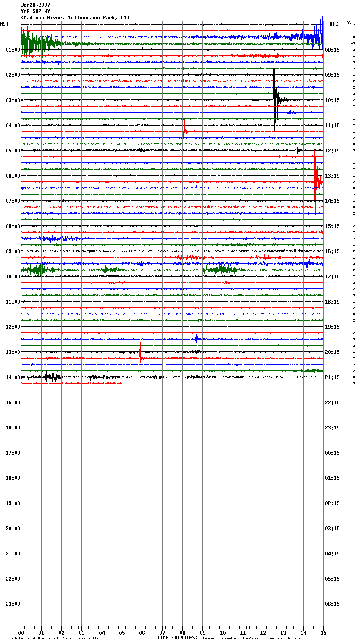Click the MST timezone label
Image resolution: width=357 pixels, height=644 pixels.
point(4,24)
